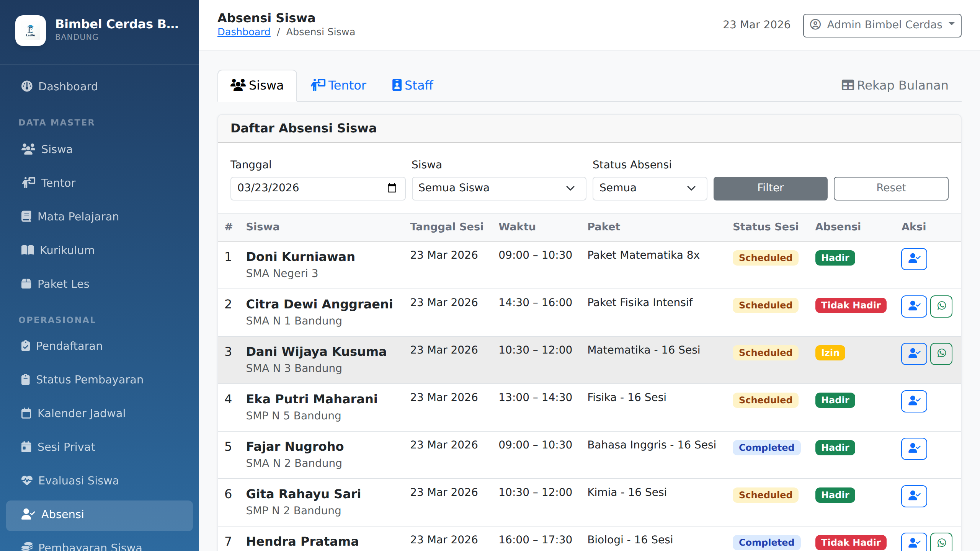
Task: Open Kalender Jadwal in sidebar
Action: (x=81, y=413)
